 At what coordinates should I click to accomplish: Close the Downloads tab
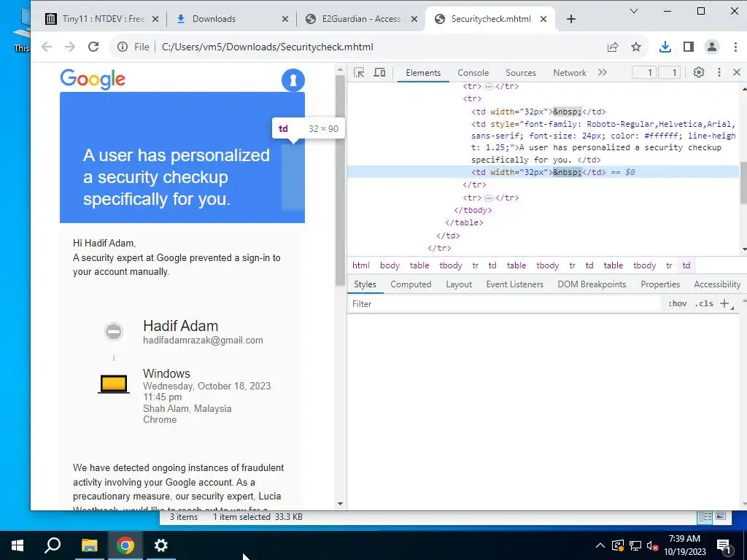pos(285,19)
